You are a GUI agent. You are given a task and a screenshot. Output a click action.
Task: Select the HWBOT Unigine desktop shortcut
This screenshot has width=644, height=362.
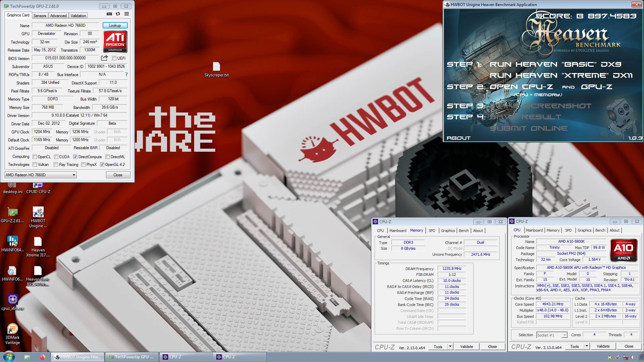[38, 217]
